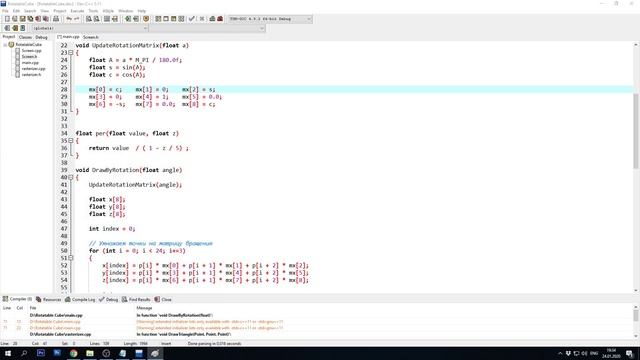Switch to the Debug sidebar tab

coord(41,37)
